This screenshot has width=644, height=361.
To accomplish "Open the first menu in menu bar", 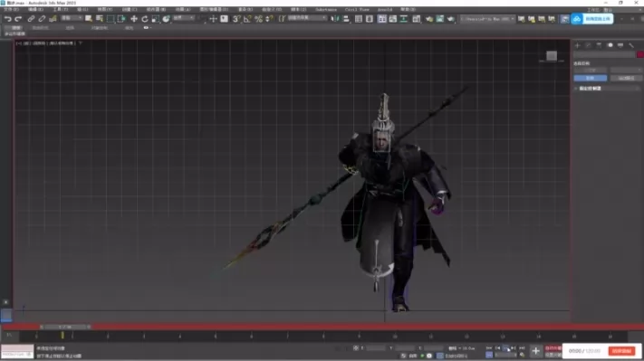I will [11, 9].
